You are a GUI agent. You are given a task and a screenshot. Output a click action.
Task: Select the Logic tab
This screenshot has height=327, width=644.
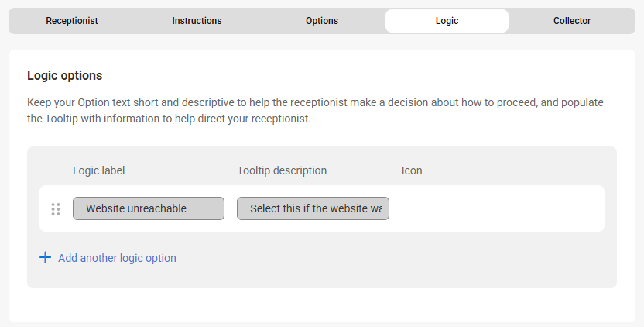click(x=447, y=21)
